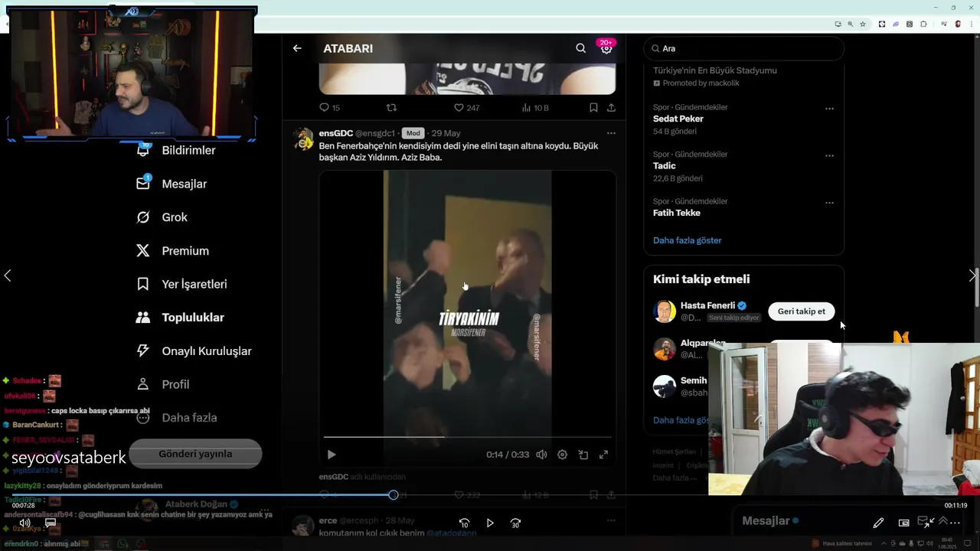Go to previous item with left arrow
This screenshot has width=980, height=551.
(x=8, y=275)
